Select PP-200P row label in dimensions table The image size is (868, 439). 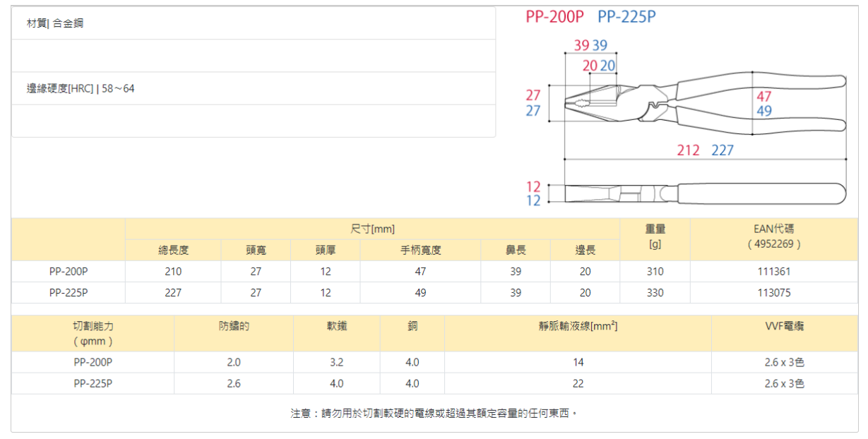69,271
